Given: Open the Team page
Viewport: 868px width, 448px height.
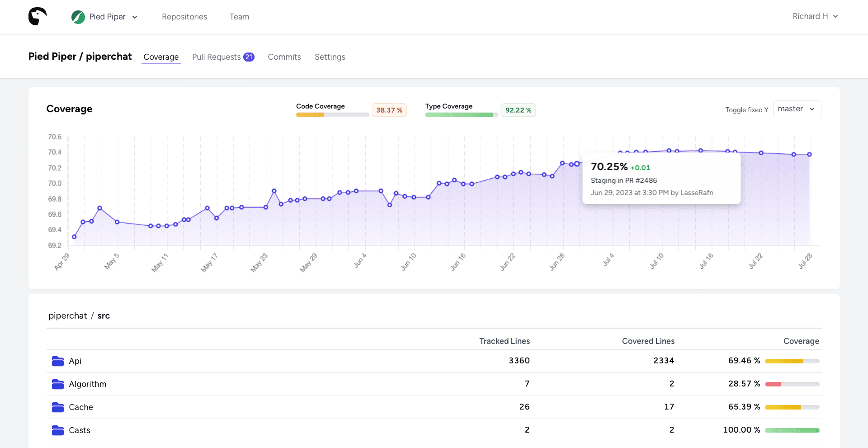Looking at the screenshot, I should 239,16.
